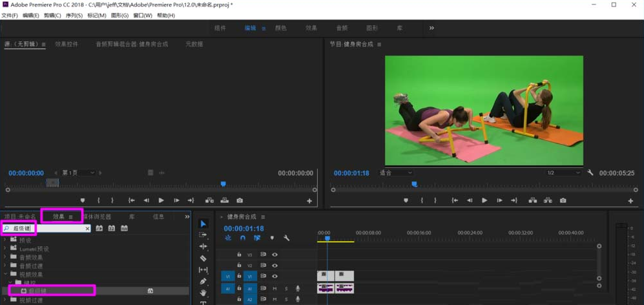Viewport: 644px width, 305px height.
Task: Open the 适合 zoom level dropdown
Action: [x=395, y=173]
